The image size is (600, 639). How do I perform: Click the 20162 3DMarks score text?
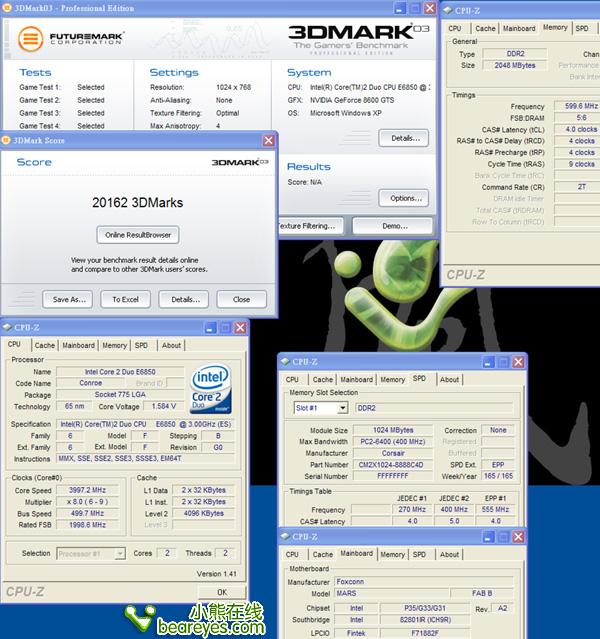point(137,203)
